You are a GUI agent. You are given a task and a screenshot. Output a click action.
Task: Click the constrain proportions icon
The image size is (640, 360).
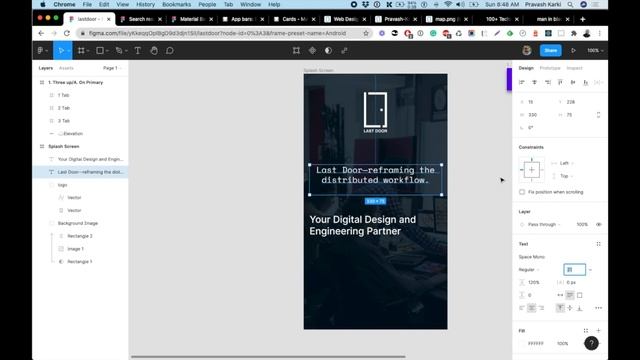[x=598, y=115]
